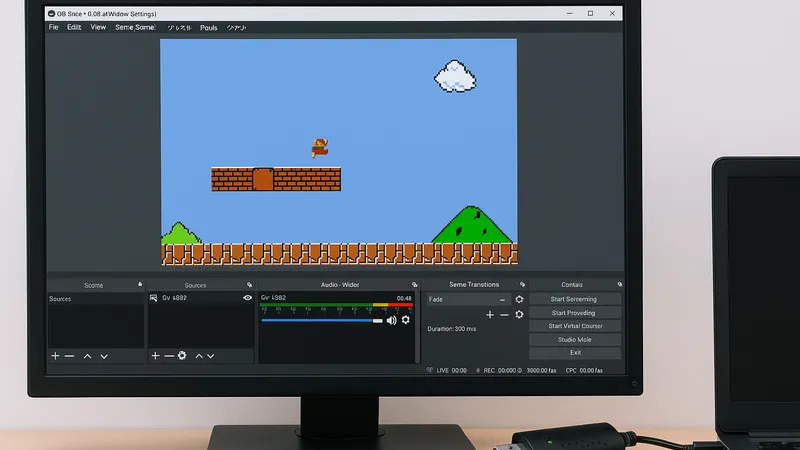
Task: Open gear settings below the Fade gear
Action: point(519,315)
